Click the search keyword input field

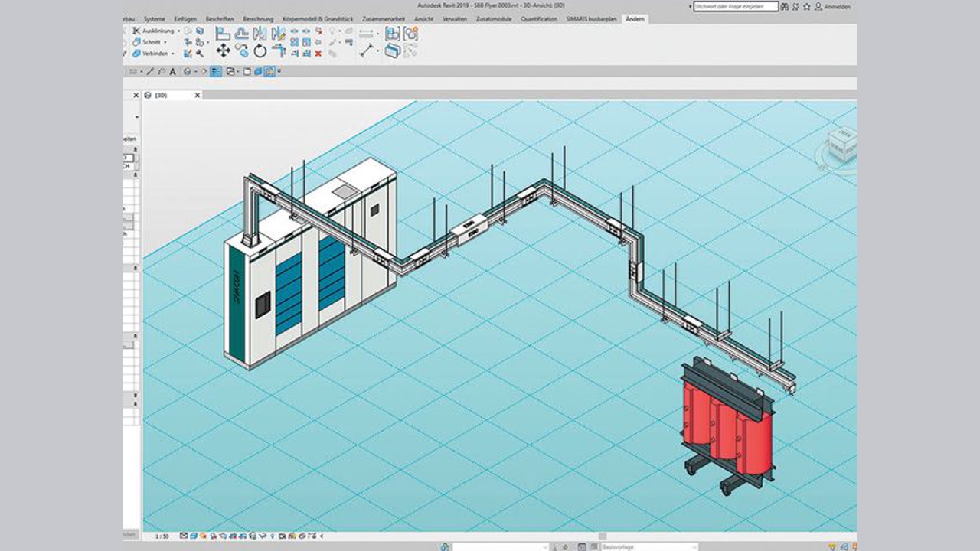coord(735,6)
